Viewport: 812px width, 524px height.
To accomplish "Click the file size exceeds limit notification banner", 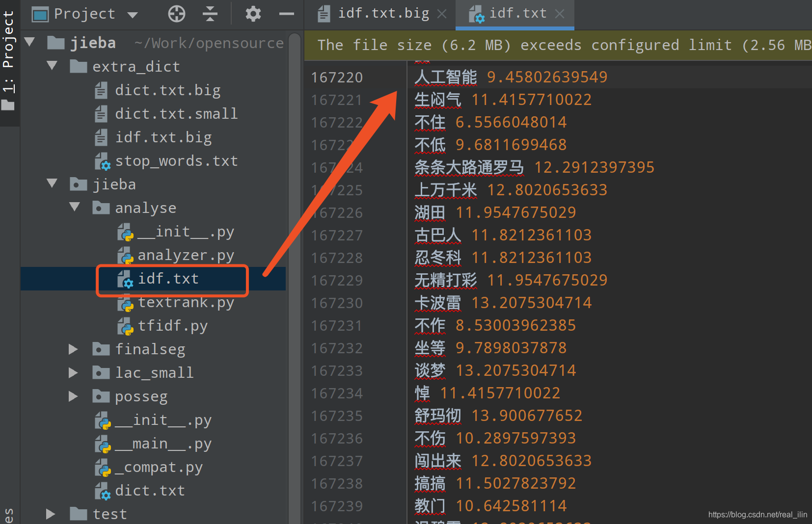I will click(558, 45).
